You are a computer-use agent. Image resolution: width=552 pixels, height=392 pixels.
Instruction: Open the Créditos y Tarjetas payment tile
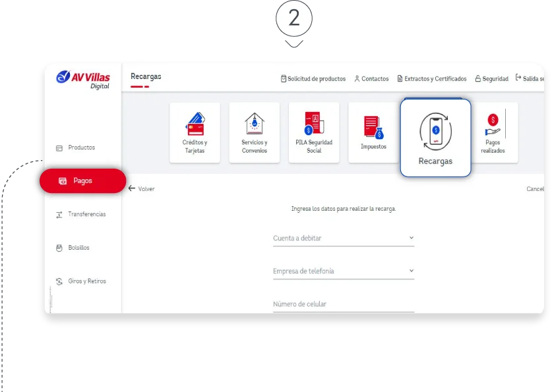(195, 132)
